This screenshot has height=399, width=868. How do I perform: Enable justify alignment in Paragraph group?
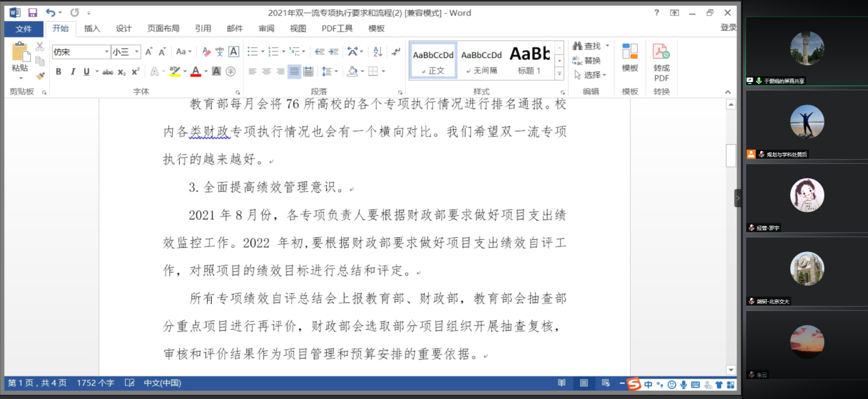[295, 72]
